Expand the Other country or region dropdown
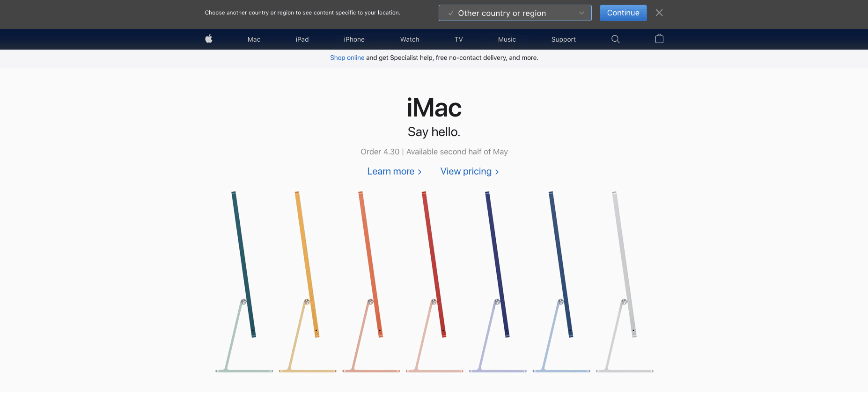This screenshot has width=868, height=393. click(515, 13)
